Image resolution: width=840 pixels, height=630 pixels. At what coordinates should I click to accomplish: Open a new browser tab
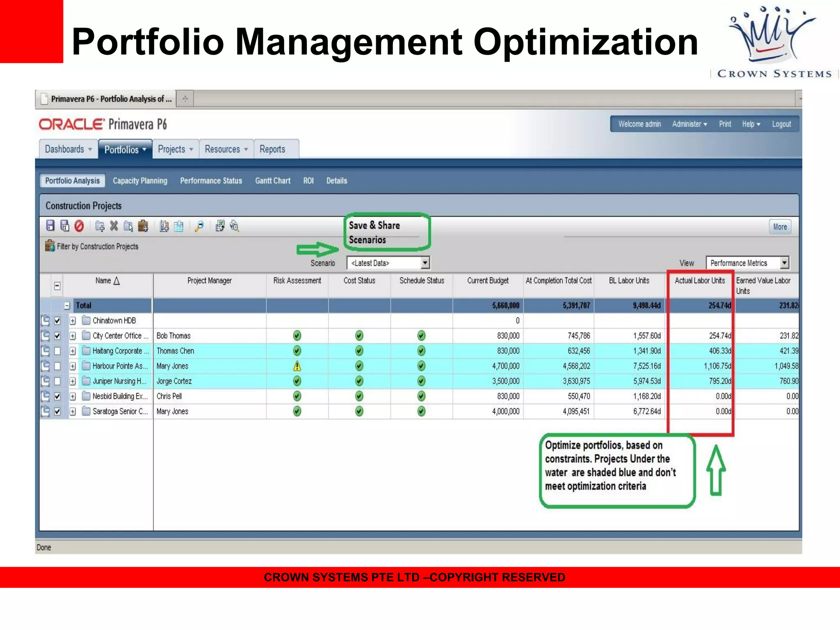(185, 99)
